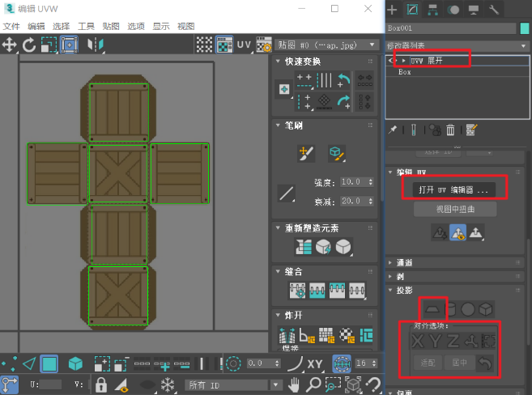Open the Modify panel tab icon
This screenshot has width=532, height=395.
coord(411,10)
